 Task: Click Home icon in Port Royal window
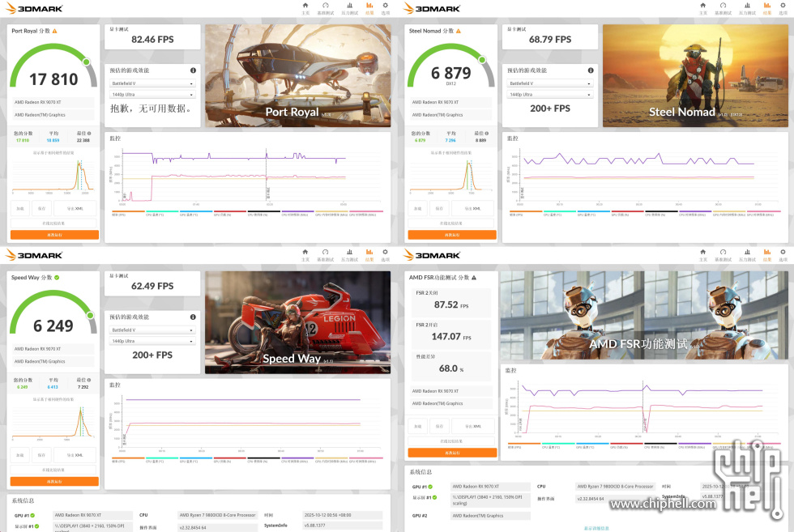point(305,6)
